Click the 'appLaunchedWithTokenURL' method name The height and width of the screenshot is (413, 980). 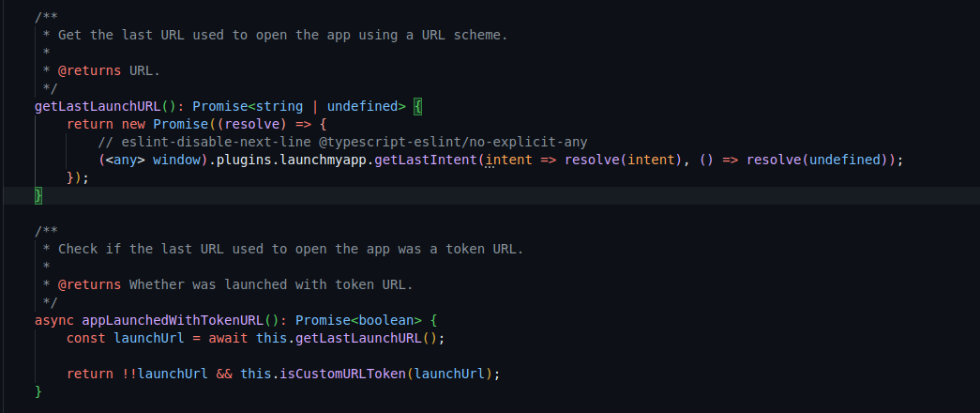pos(173,320)
